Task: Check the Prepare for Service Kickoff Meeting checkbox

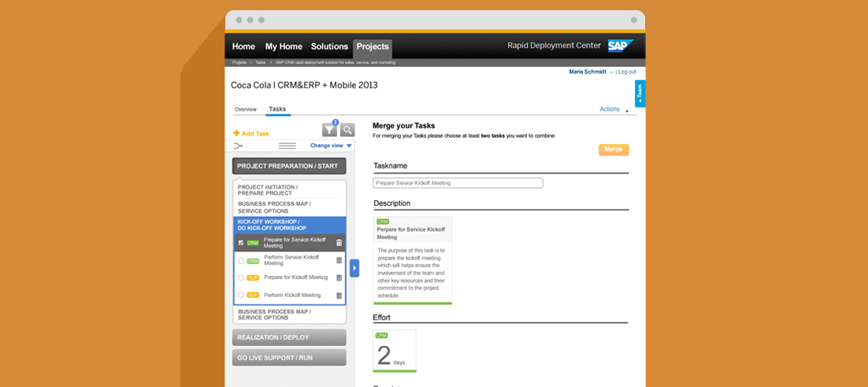Action: click(241, 243)
